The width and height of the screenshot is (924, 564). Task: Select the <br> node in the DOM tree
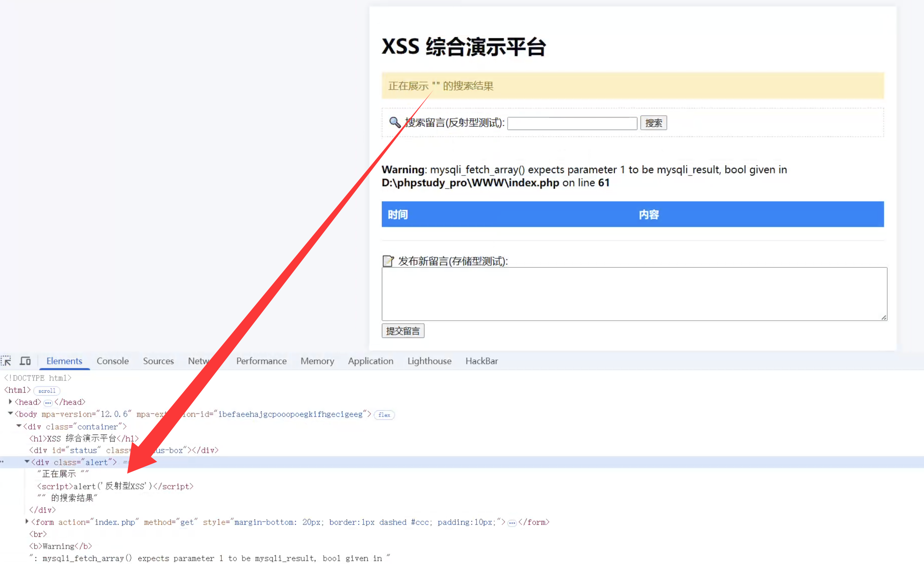pos(38,534)
